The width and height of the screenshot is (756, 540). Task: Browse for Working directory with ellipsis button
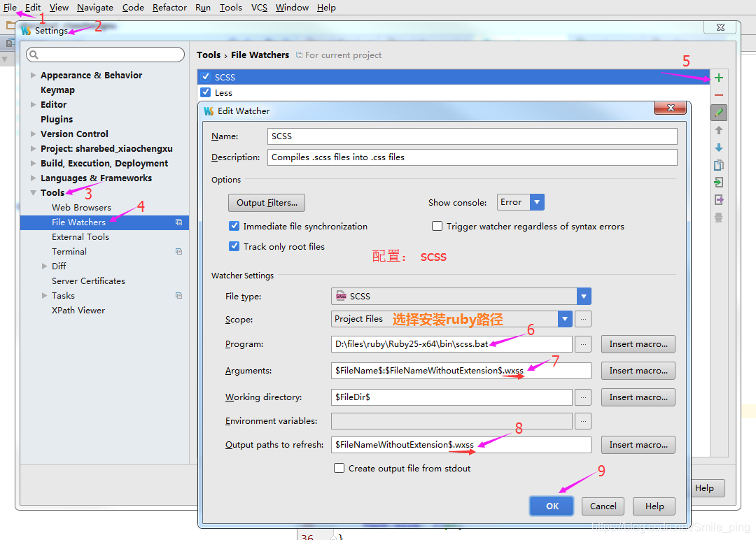pyautogui.click(x=583, y=397)
